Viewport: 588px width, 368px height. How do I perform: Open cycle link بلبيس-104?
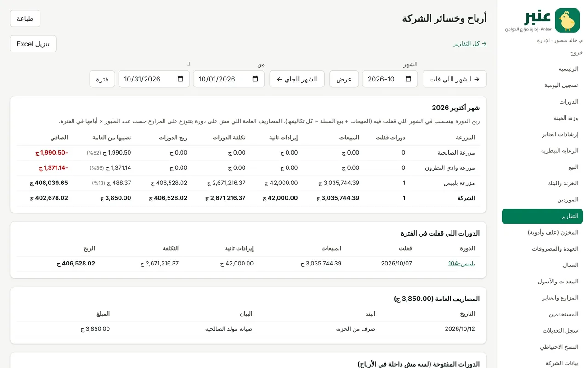click(x=461, y=264)
